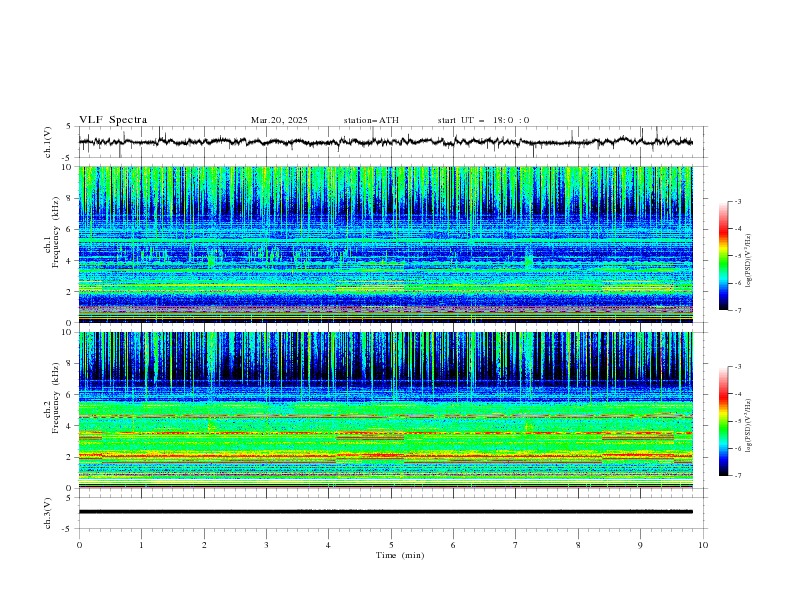Click the '-7' label on ch.2 colorbar
792x612 pixels.
click(x=737, y=476)
